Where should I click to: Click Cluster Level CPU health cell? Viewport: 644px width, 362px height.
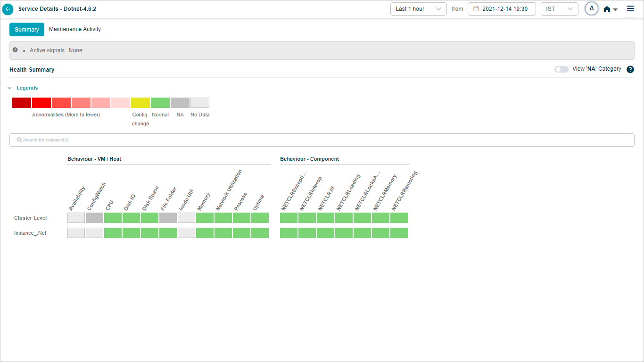tap(113, 218)
